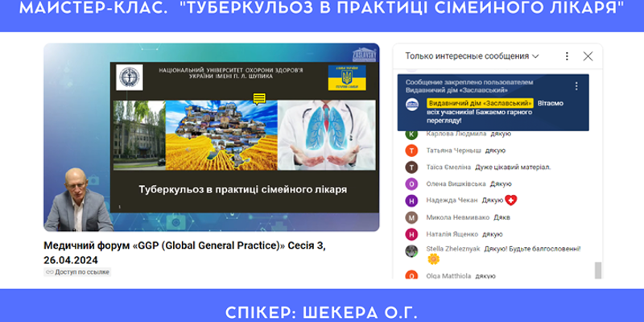Click the Татьяна Черныш avatar
Viewport: 644px width, 322px height.
coord(411,151)
